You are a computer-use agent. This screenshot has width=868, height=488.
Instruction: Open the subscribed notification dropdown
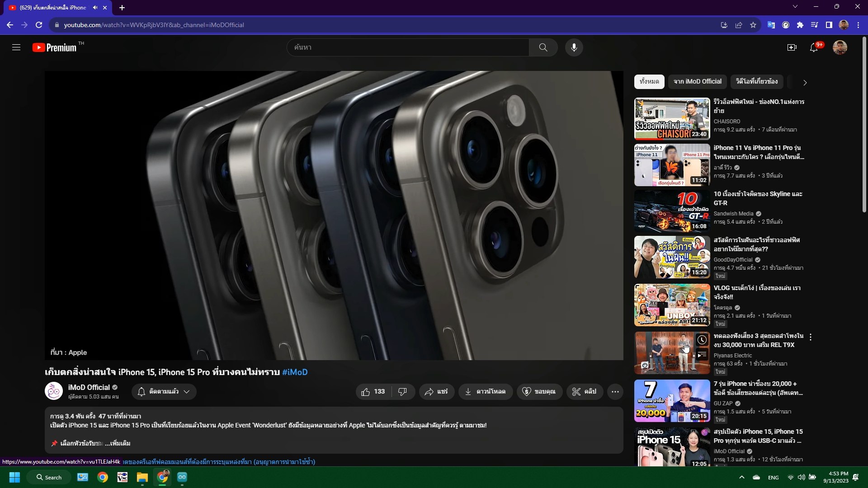point(164,392)
